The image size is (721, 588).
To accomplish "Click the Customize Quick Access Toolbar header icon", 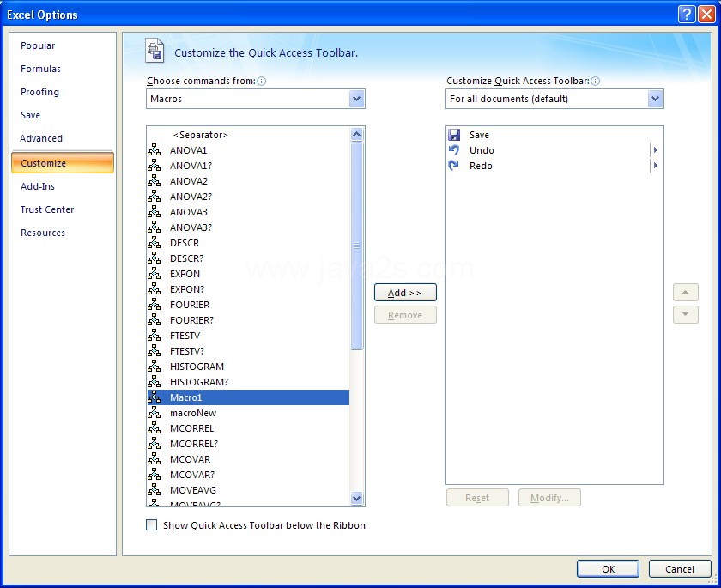I will click(x=155, y=50).
